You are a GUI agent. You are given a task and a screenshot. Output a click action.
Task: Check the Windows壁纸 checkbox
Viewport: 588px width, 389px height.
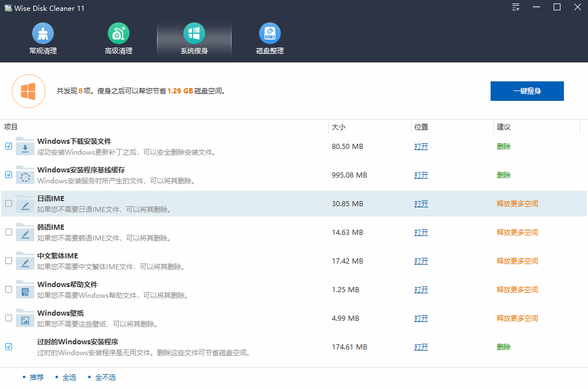pos(9,318)
